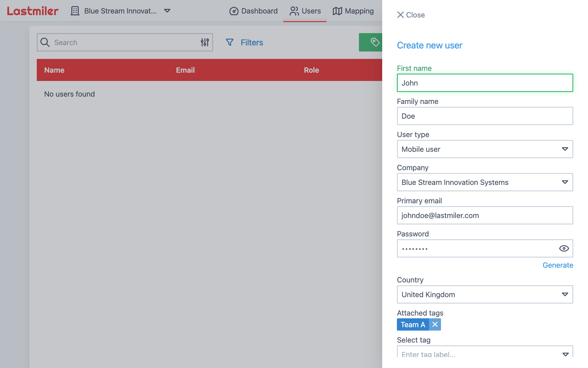This screenshot has width=588, height=368.
Task: Sort by the Name column header
Action: [x=54, y=70]
